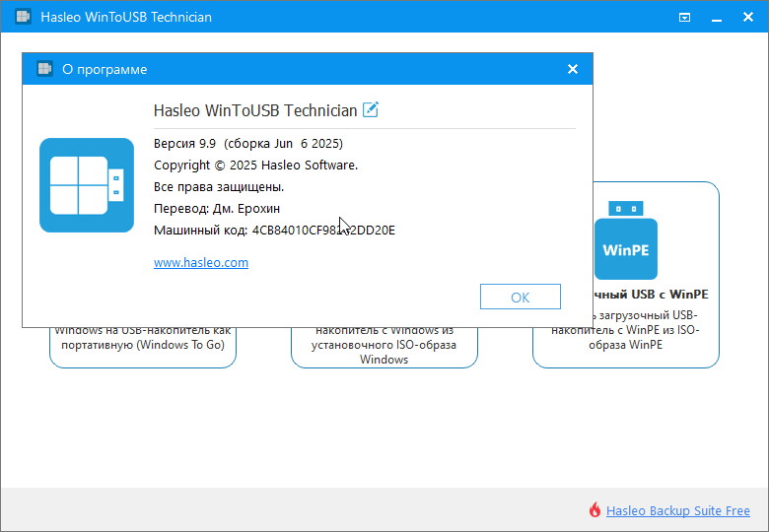Click the Версия 9.9 build line
The width and height of the screenshot is (769, 532).
pyautogui.click(x=248, y=144)
